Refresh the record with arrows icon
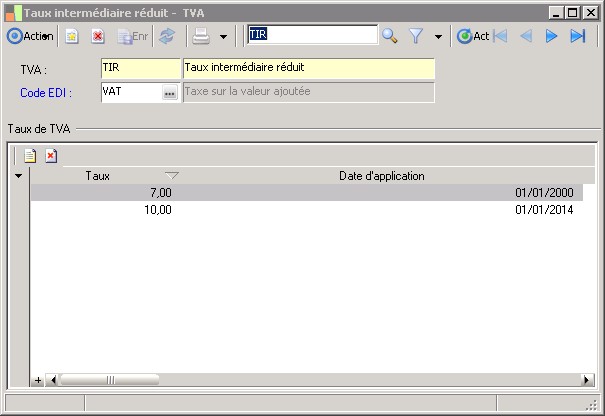Image resolution: width=605 pixels, height=416 pixels. (167, 36)
